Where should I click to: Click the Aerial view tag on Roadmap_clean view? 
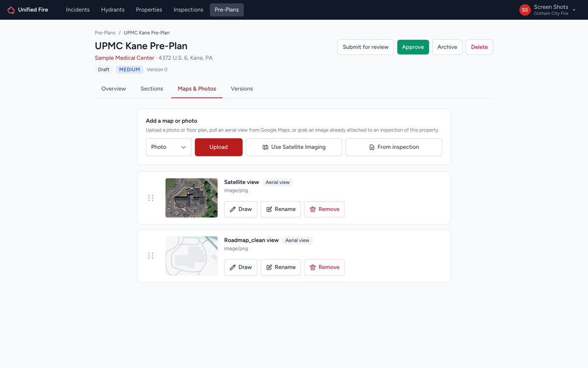(x=297, y=240)
